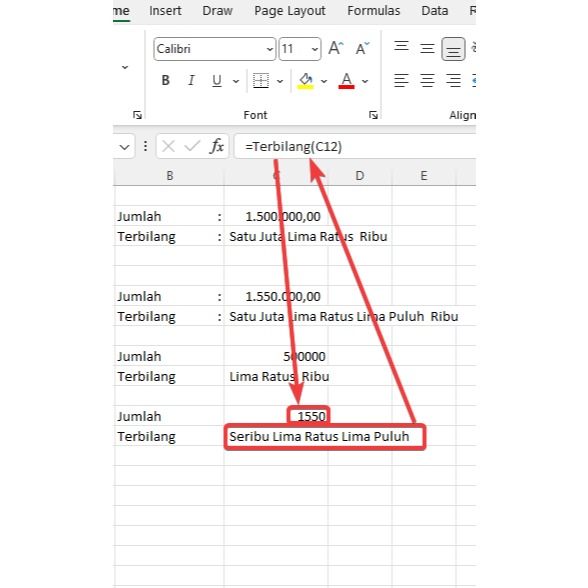Apply the yellow Fill Color
This screenshot has width=588, height=588.
(305, 81)
